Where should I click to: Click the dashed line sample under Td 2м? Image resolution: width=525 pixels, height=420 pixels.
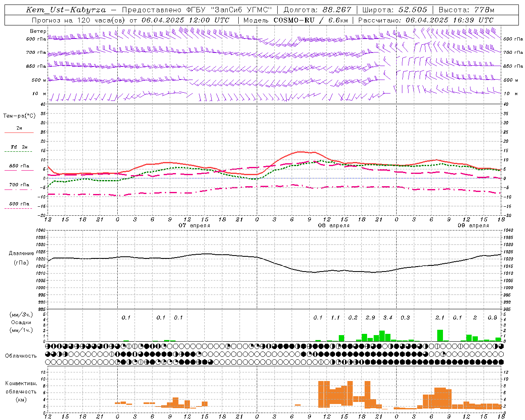pos(19,152)
